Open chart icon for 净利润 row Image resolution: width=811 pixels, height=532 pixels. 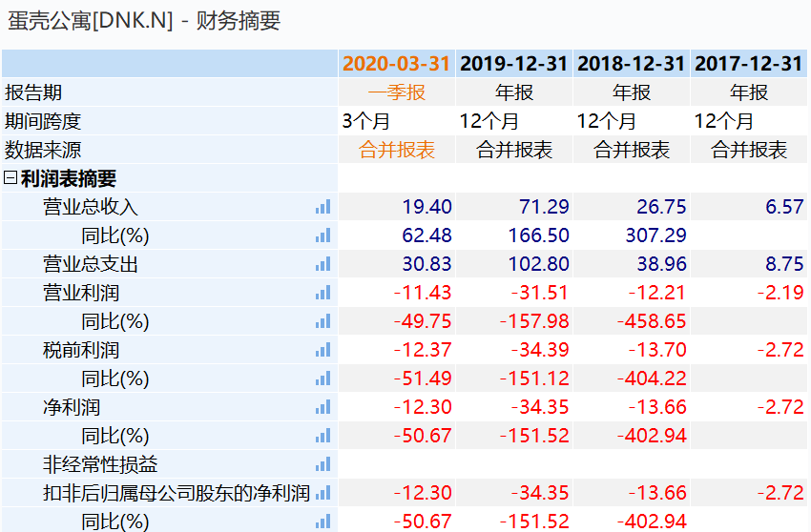tap(322, 407)
